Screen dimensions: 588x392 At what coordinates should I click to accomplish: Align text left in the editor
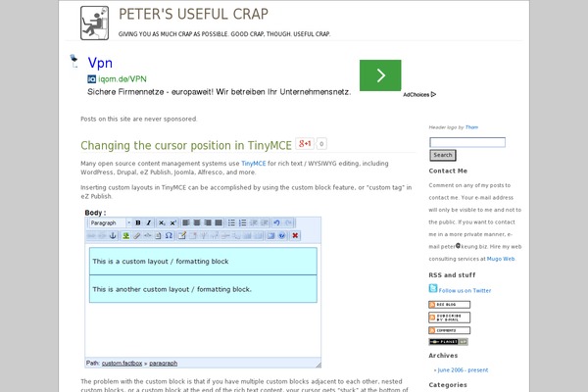(x=186, y=222)
